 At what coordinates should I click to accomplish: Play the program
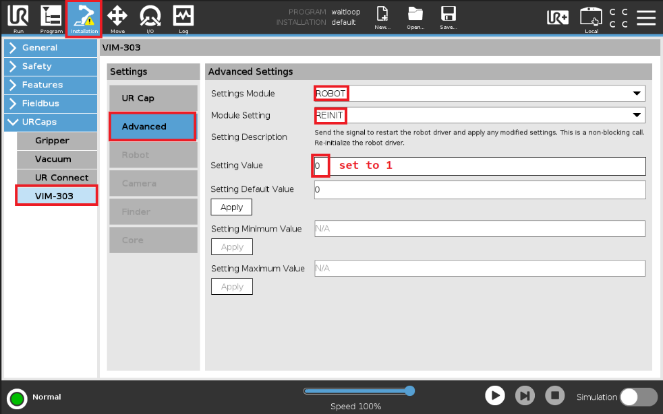point(495,396)
